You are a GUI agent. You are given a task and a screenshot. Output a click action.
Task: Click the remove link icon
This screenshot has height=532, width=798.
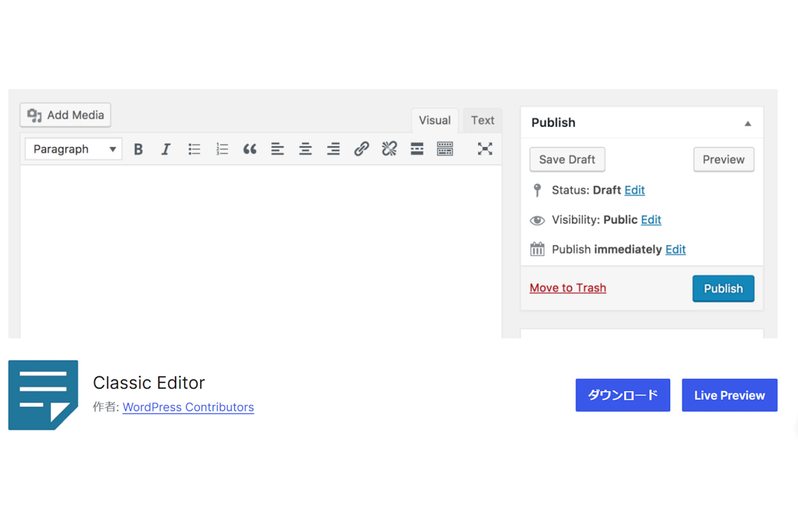(389, 149)
